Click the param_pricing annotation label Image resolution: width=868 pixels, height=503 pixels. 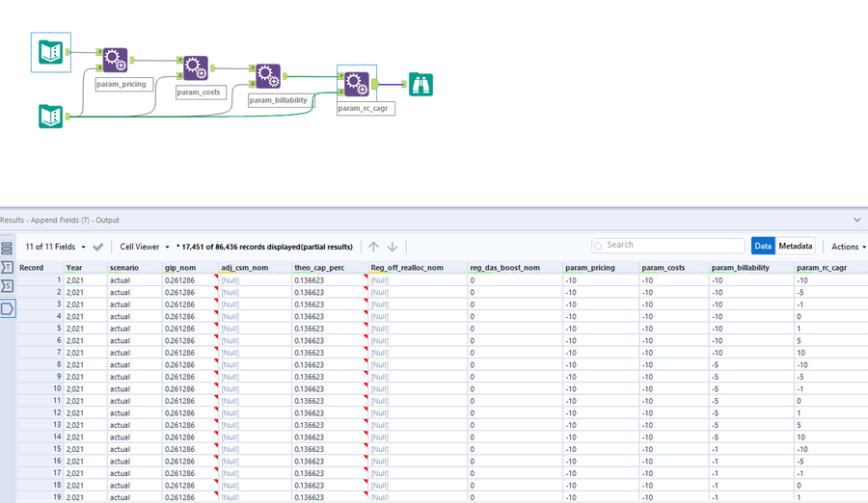124,85
